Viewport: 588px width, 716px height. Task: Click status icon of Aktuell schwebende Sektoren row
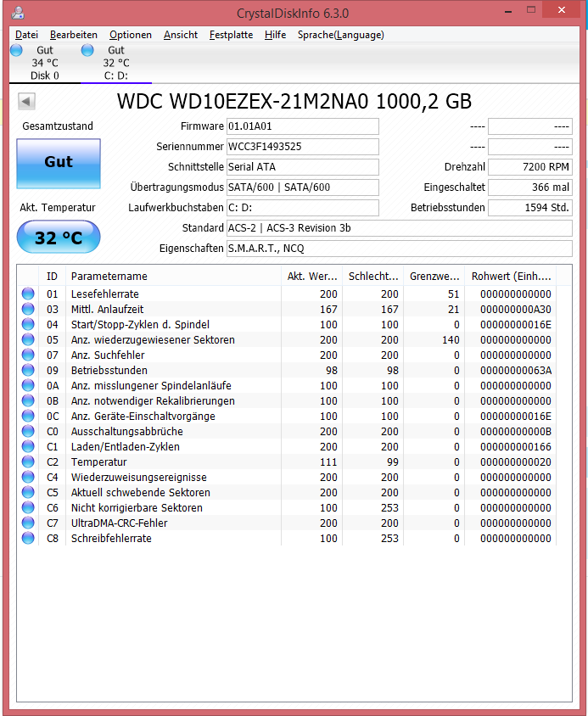coord(28,492)
